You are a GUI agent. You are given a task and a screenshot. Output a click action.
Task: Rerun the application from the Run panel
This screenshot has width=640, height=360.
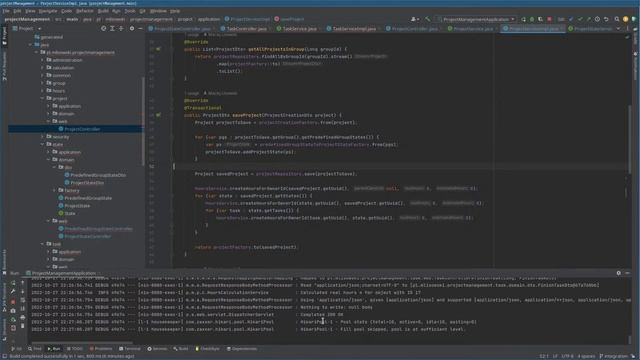(13, 282)
